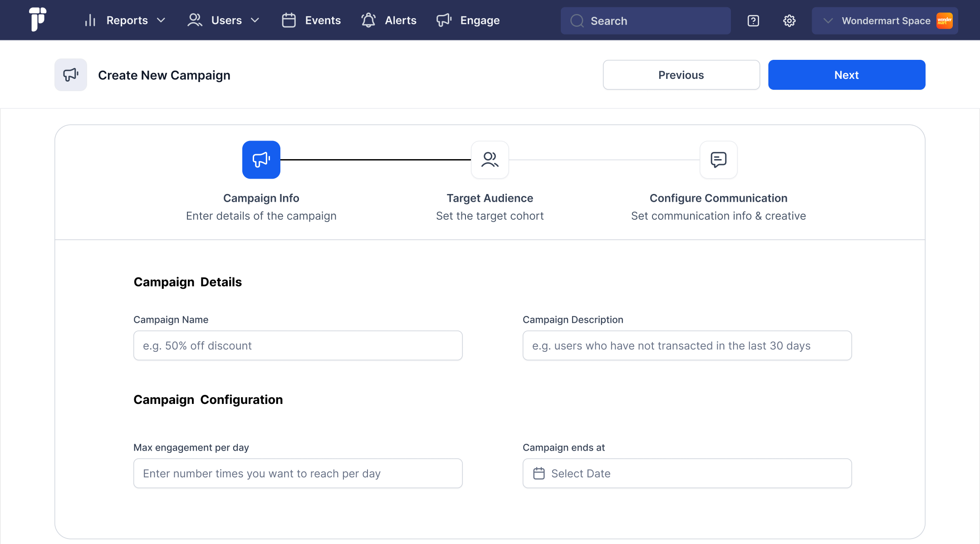Open settings via the gear icon
The height and width of the screenshot is (544, 980).
pyautogui.click(x=789, y=21)
